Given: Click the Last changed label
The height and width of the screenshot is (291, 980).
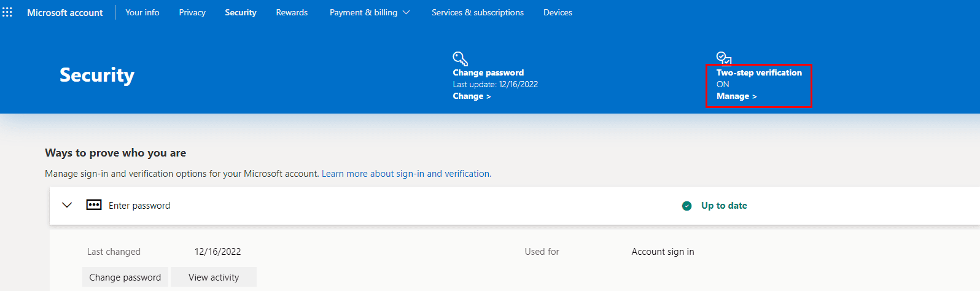Looking at the screenshot, I should click(114, 252).
